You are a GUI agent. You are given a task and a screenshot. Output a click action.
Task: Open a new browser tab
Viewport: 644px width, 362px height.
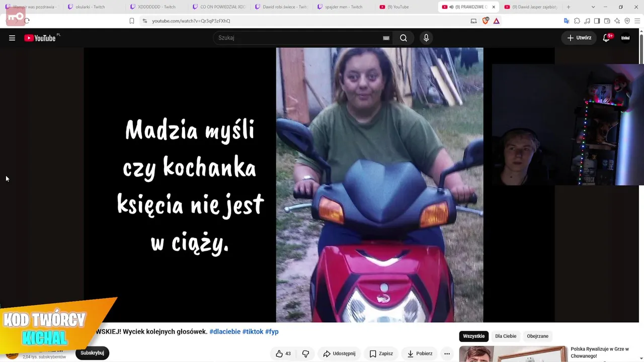569,7
